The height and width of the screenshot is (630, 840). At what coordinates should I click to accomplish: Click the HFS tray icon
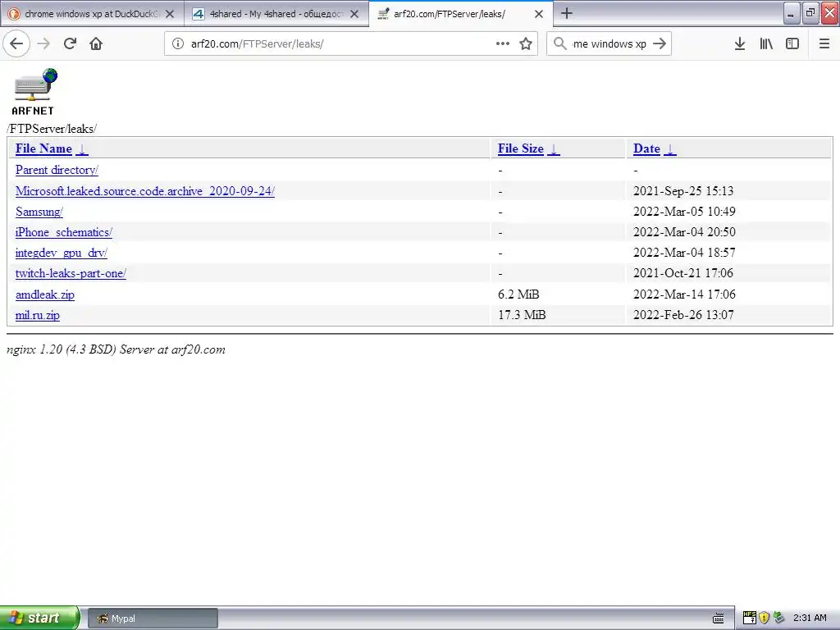point(750,618)
